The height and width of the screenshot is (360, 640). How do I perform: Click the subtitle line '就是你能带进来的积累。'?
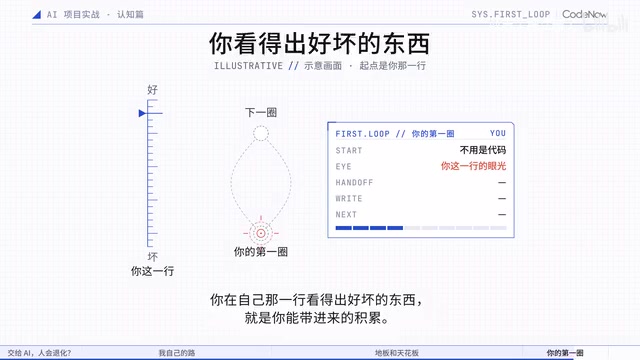(317, 318)
